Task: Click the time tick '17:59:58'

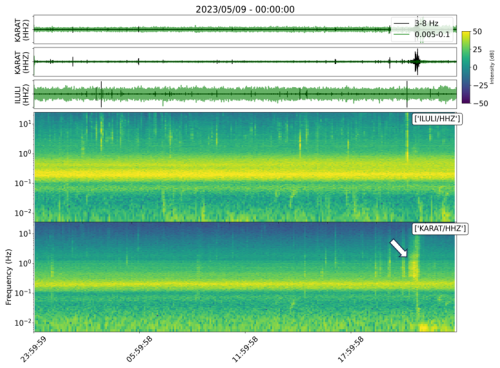Action: [x=350, y=349]
